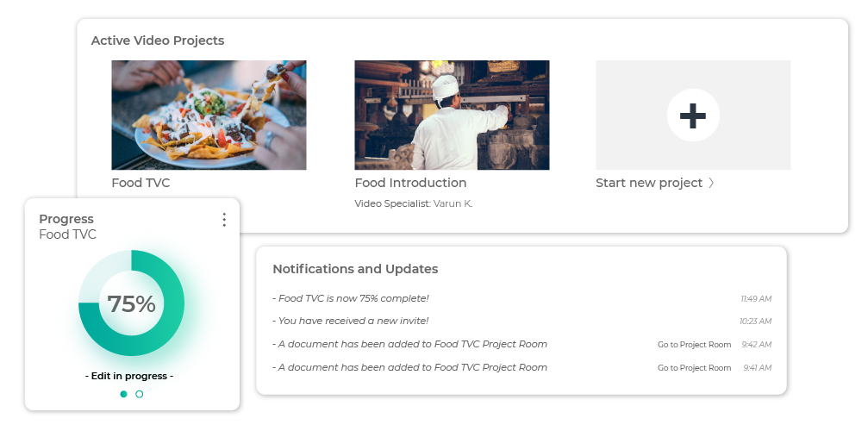Click the plus icon to add project
Viewport: 868px width, 431px height.
coord(693,116)
